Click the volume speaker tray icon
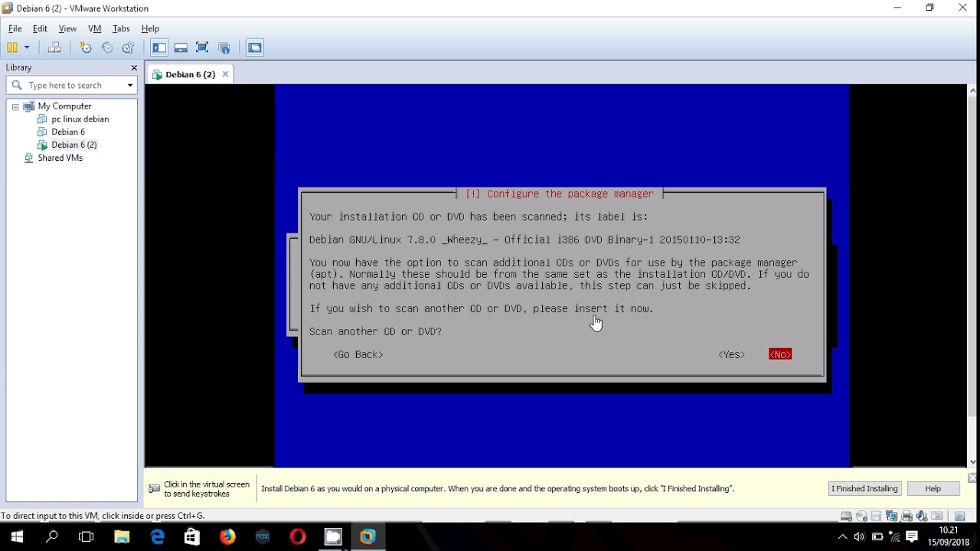This screenshot has width=980, height=551. pyautogui.click(x=859, y=537)
